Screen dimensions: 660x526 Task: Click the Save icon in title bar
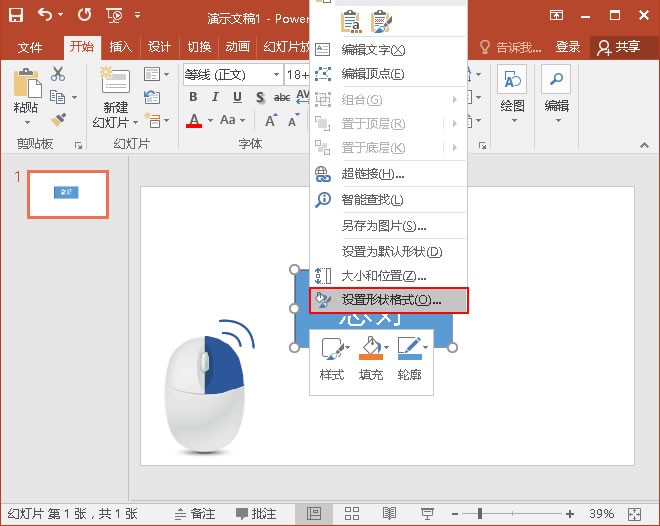[x=16, y=16]
